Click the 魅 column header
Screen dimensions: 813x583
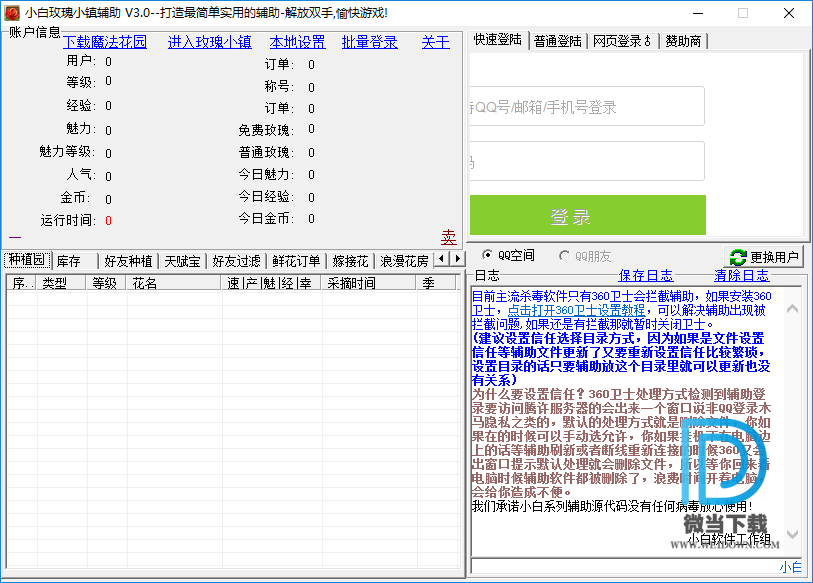click(269, 283)
